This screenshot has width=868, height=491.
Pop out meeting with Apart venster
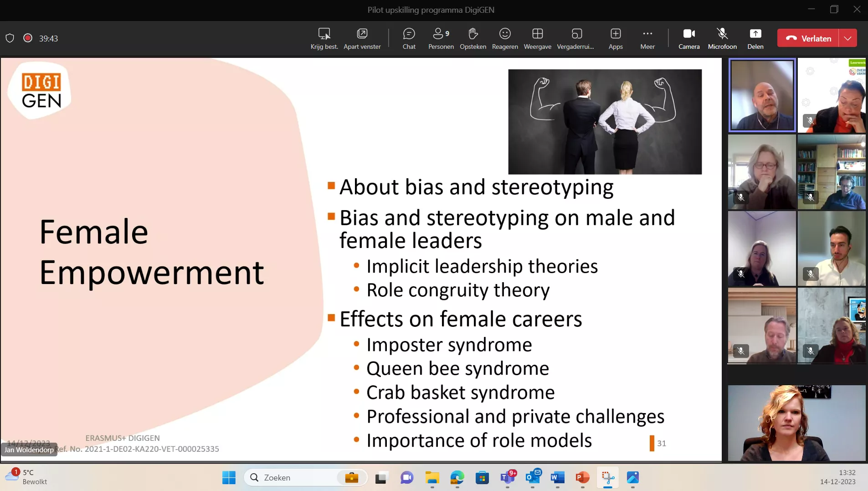pos(362,38)
